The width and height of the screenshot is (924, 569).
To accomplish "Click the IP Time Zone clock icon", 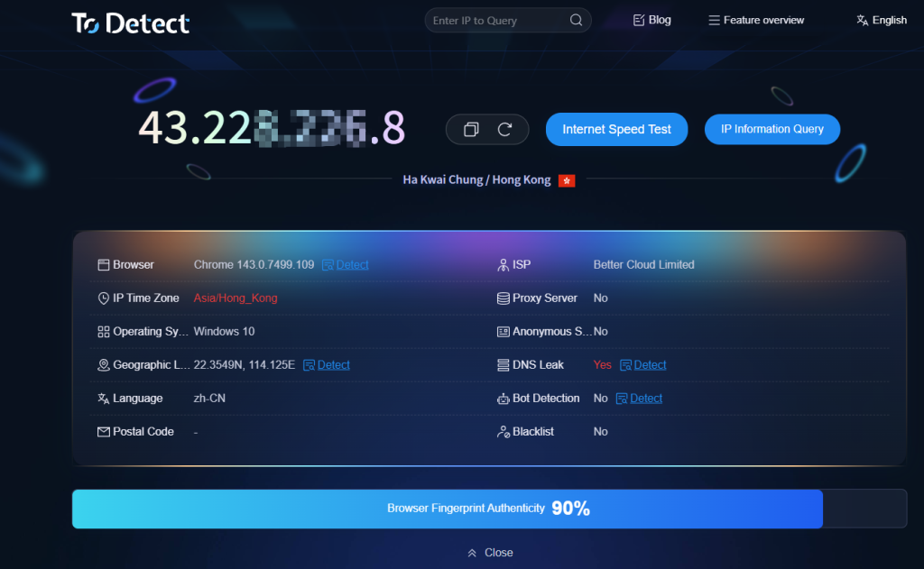I will click(104, 298).
